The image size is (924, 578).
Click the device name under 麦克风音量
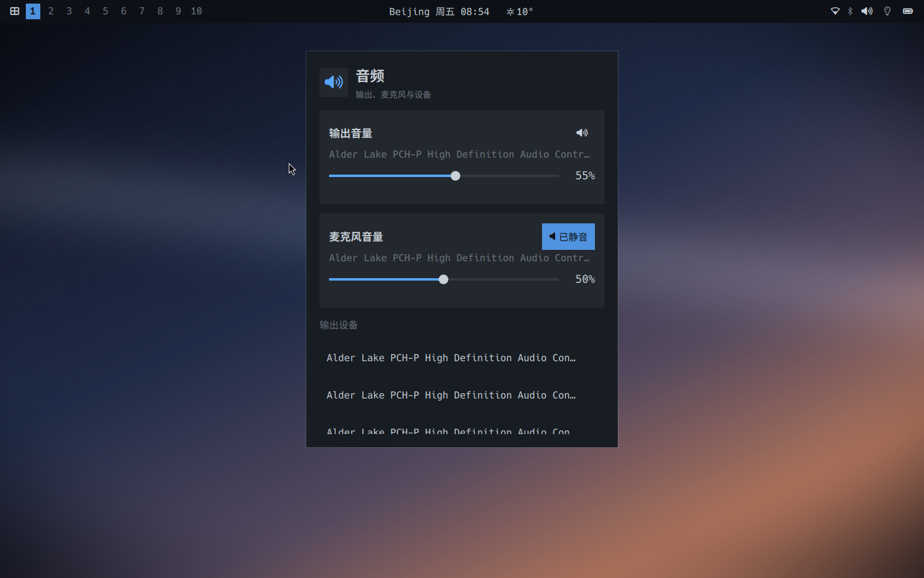point(459,258)
